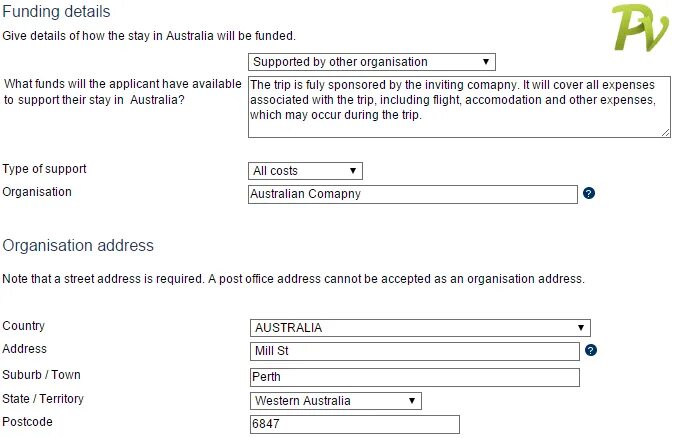Click the green PV logo
The height and width of the screenshot is (438, 674).
640,28
